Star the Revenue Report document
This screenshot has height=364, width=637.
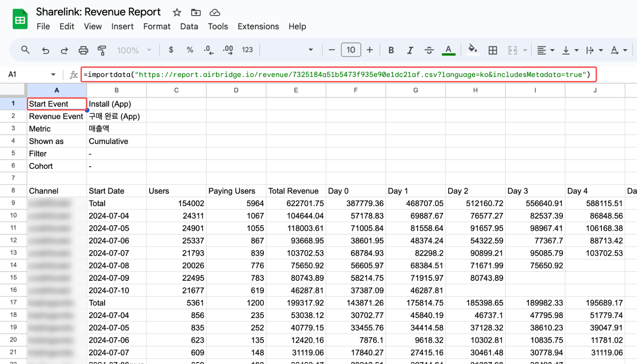(x=177, y=12)
